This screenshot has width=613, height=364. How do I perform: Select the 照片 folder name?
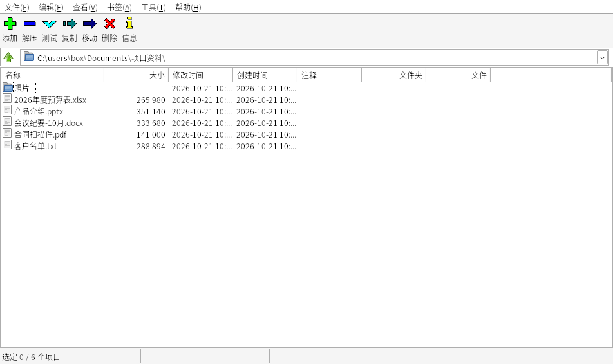tap(22, 88)
